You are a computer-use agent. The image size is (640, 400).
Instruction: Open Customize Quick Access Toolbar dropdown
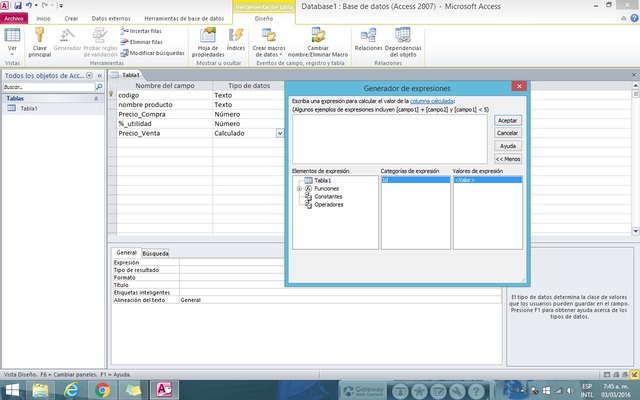[x=61, y=6]
